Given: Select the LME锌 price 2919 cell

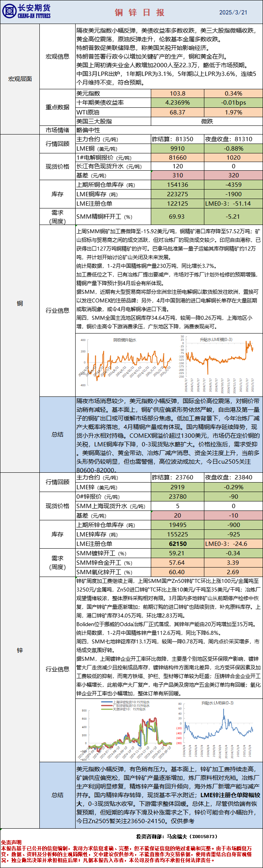Looking at the screenshot, I should pos(178,487).
